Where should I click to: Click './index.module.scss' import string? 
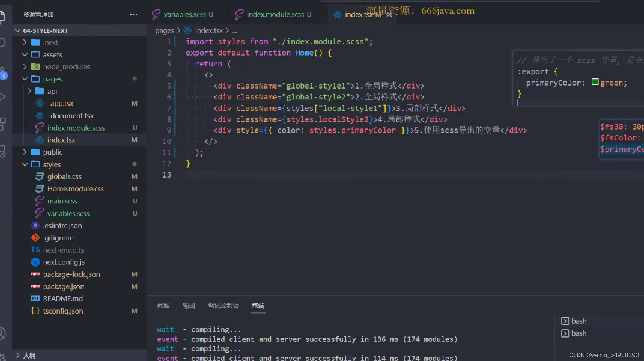click(x=321, y=41)
